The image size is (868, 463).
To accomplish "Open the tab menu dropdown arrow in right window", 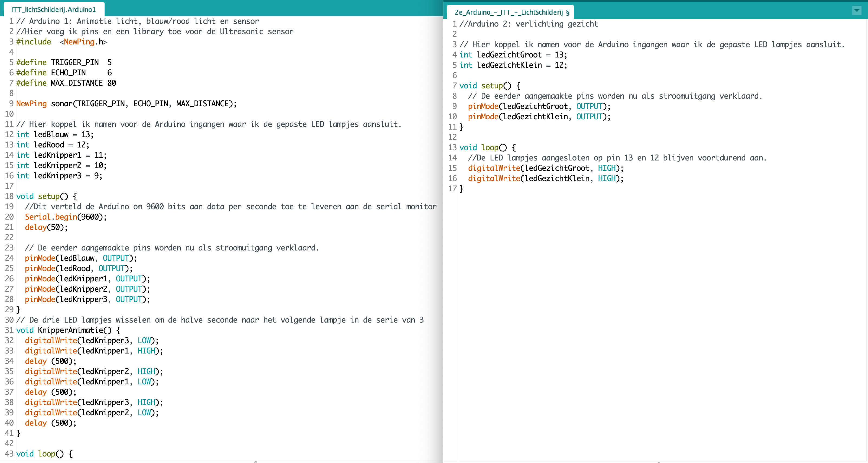I will 857,11.
